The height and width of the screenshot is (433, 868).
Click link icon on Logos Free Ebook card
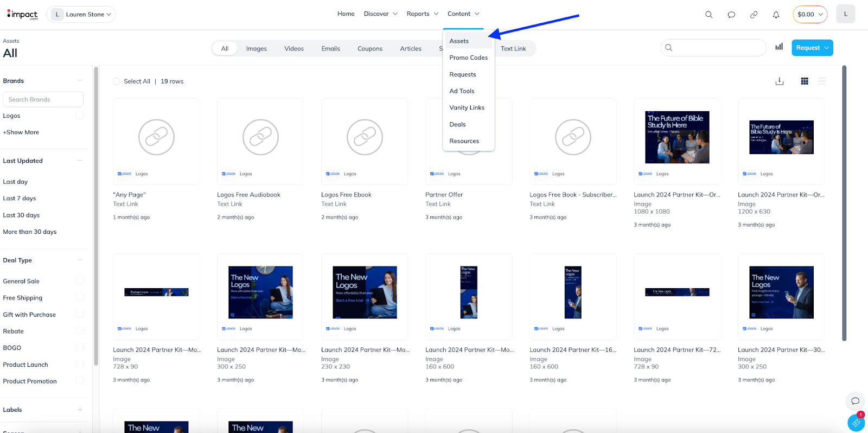pyautogui.click(x=365, y=137)
